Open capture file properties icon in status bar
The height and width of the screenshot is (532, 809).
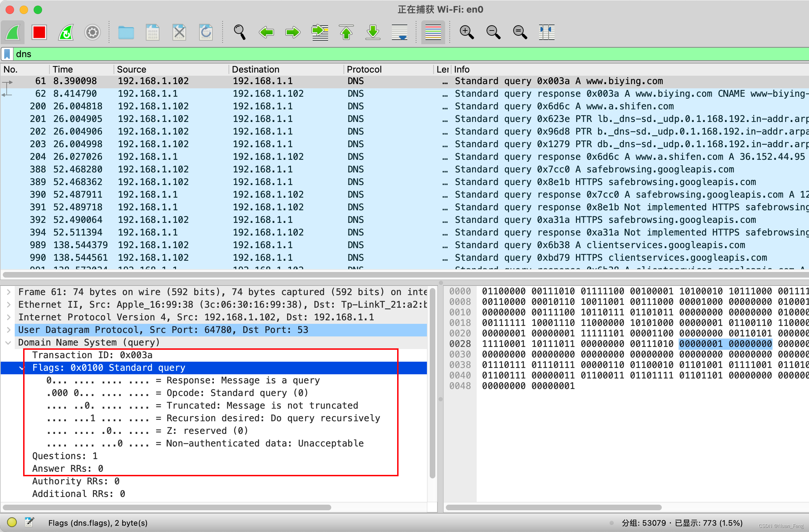29,523
